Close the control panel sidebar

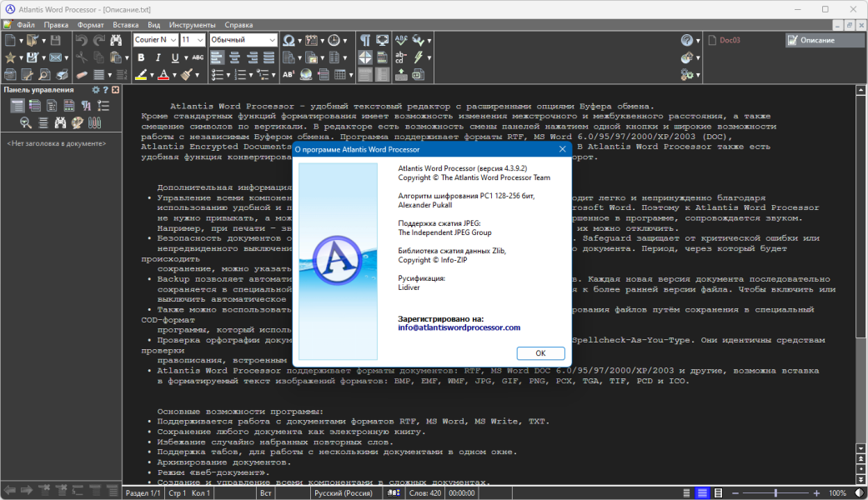pyautogui.click(x=115, y=90)
